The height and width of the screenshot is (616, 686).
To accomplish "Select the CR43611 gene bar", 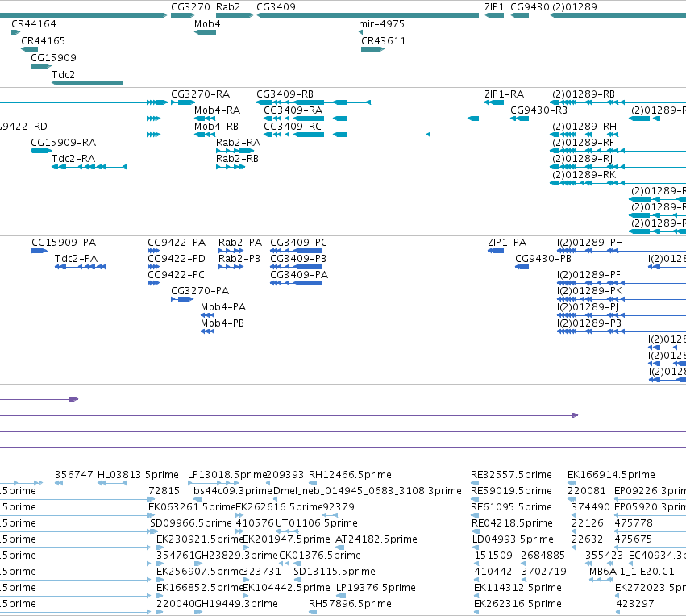I will coord(372,49).
